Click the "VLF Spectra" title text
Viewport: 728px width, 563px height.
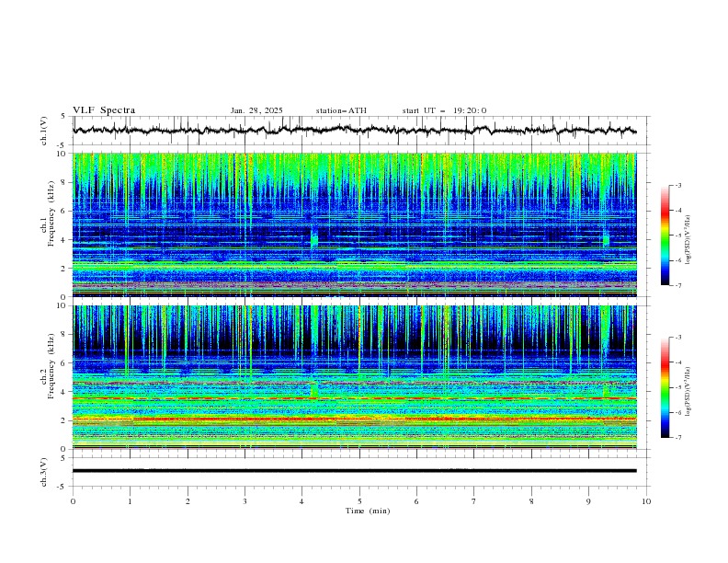[104, 110]
